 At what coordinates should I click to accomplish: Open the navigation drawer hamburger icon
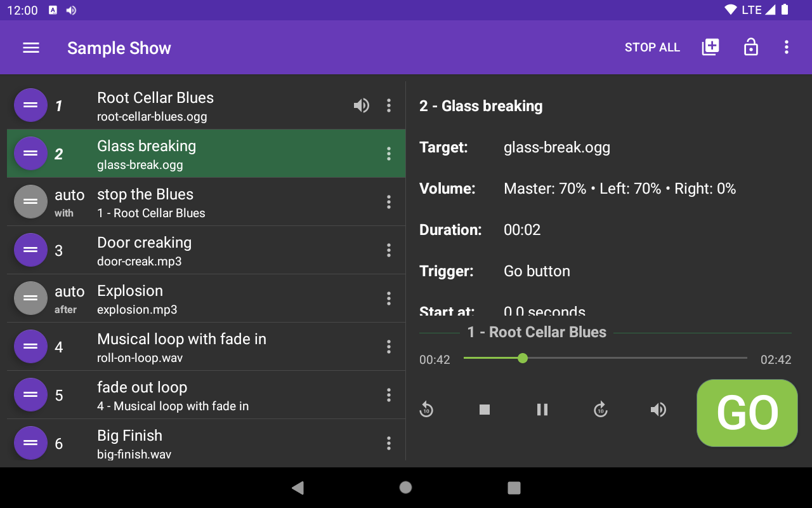pos(30,47)
